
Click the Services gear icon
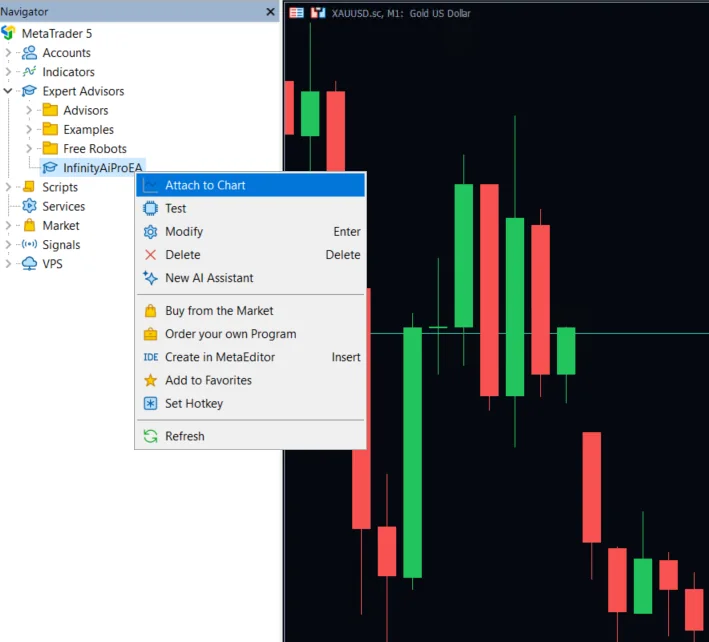coord(29,206)
